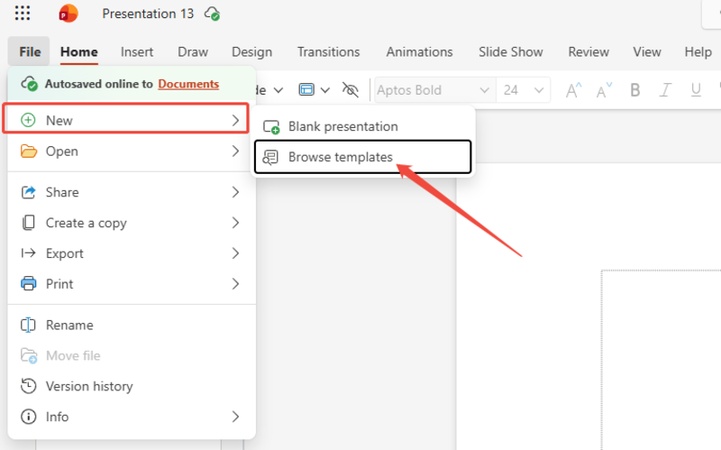Select Browse templates from the submenu

pos(340,157)
